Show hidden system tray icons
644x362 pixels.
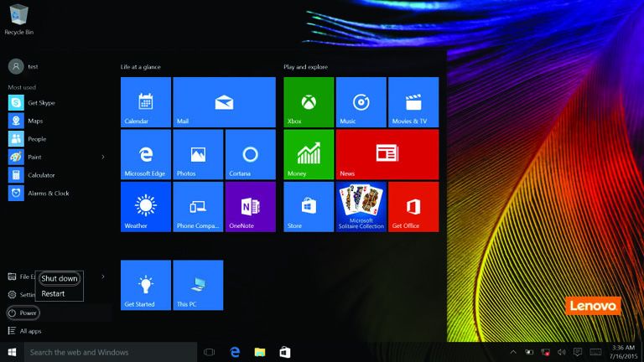pos(513,352)
